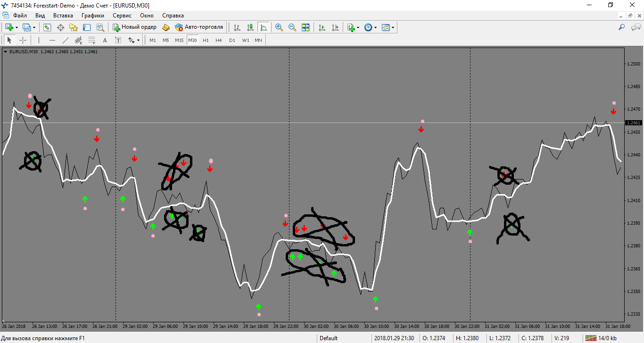Open the Файл menu
The image size is (644, 343).
tap(20, 16)
